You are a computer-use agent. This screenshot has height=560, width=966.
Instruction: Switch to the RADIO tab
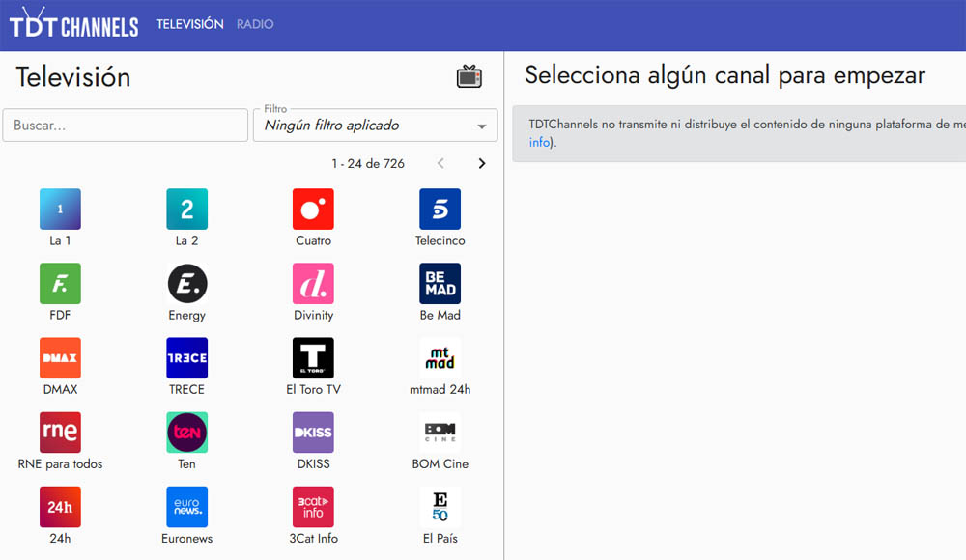(255, 24)
